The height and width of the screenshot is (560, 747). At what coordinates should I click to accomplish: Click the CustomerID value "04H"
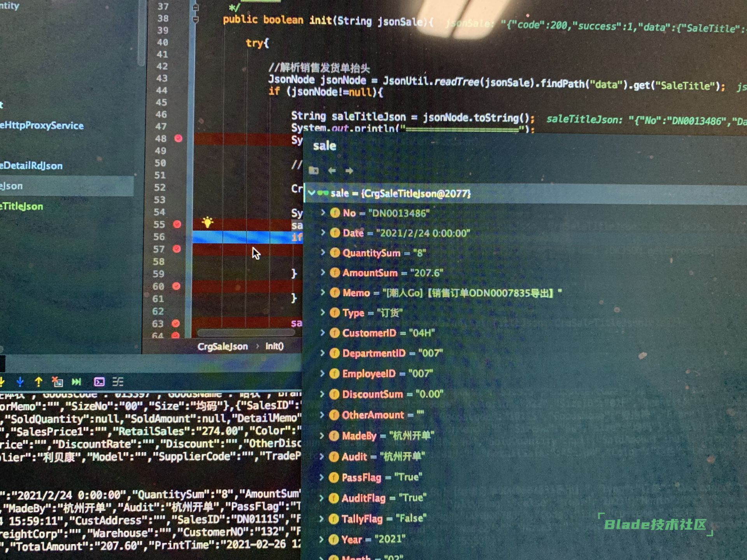click(422, 333)
